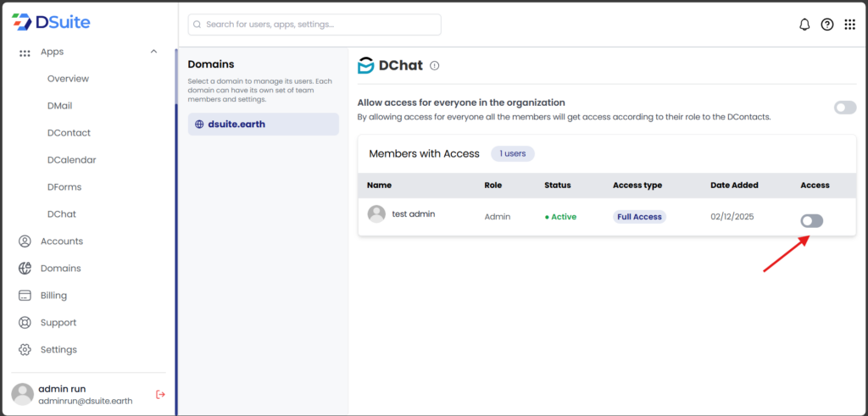Viewport: 868px width, 416px height.
Task: Go to the Billing page
Action: pos(53,296)
